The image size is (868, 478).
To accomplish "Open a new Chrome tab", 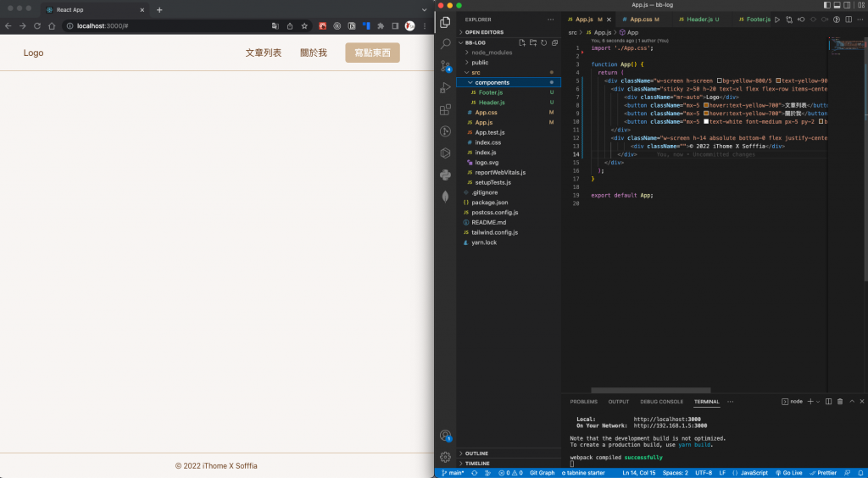I will [159, 10].
